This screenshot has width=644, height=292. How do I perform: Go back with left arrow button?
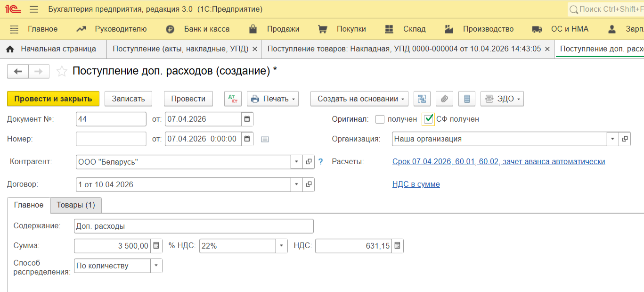[18, 71]
